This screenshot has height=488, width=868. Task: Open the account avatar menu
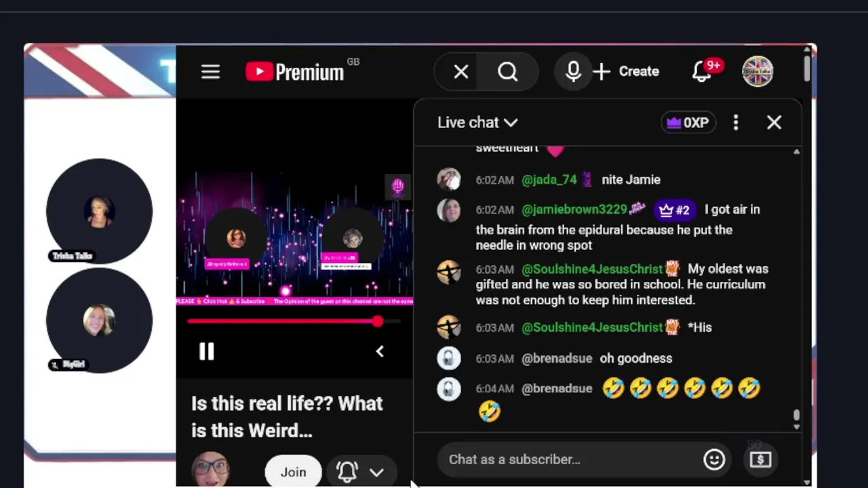point(757,71)
